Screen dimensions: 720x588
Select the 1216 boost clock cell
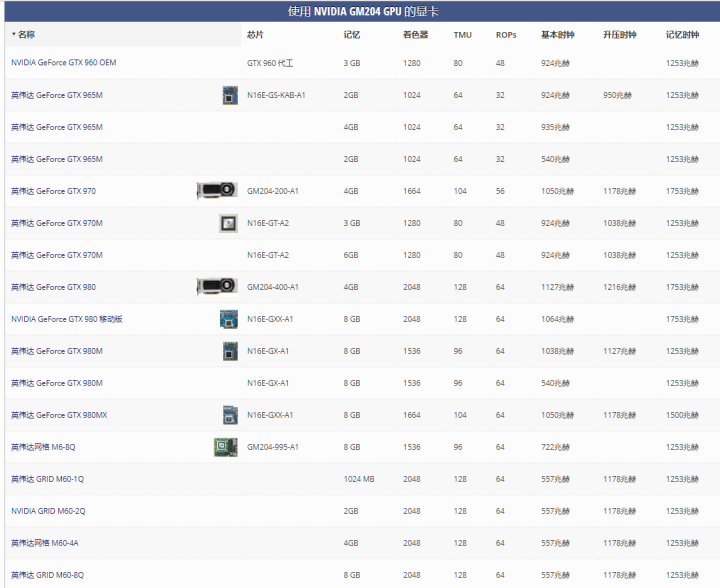[619, 287]
